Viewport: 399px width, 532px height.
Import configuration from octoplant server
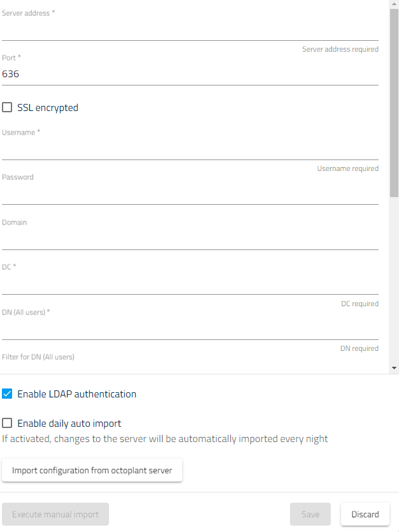click(92, 469)
